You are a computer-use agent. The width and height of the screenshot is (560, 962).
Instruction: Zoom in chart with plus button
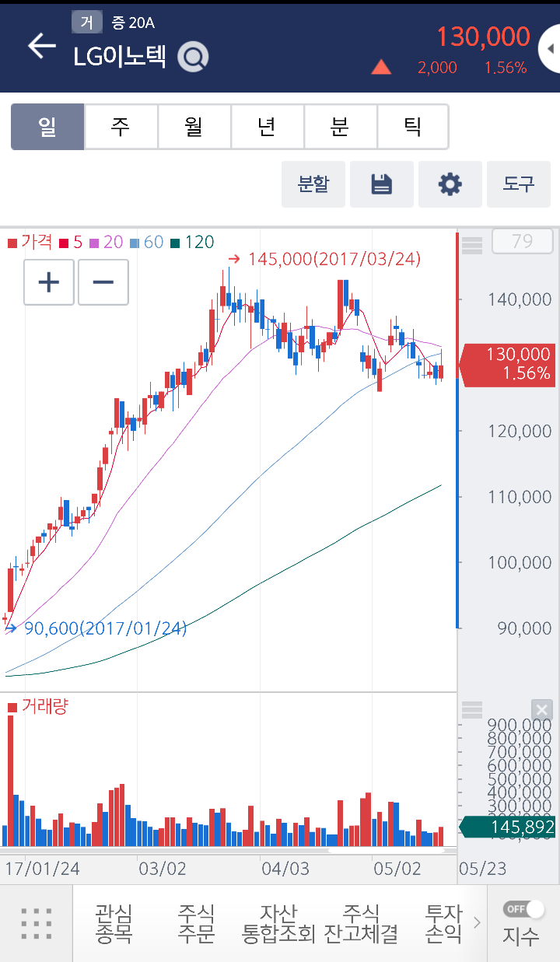tap(49, 282)
